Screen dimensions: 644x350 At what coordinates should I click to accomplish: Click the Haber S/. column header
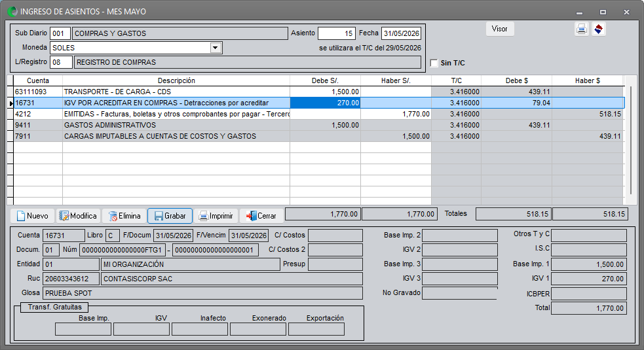tap(396, 80)
